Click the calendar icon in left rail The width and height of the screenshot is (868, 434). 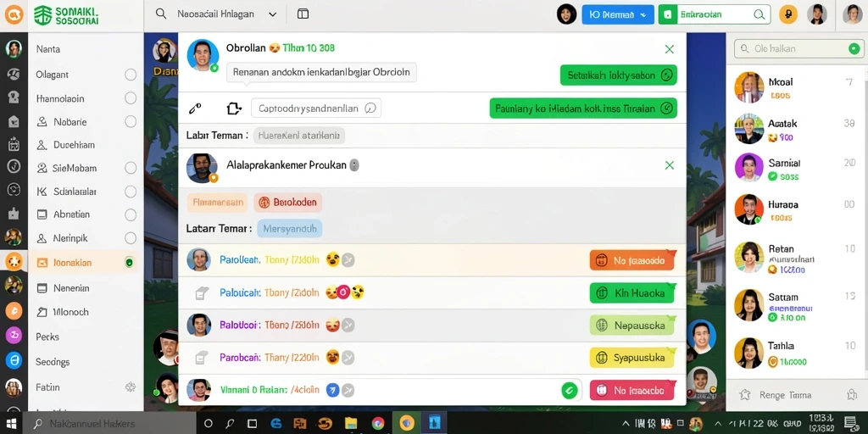coord(14,144)
